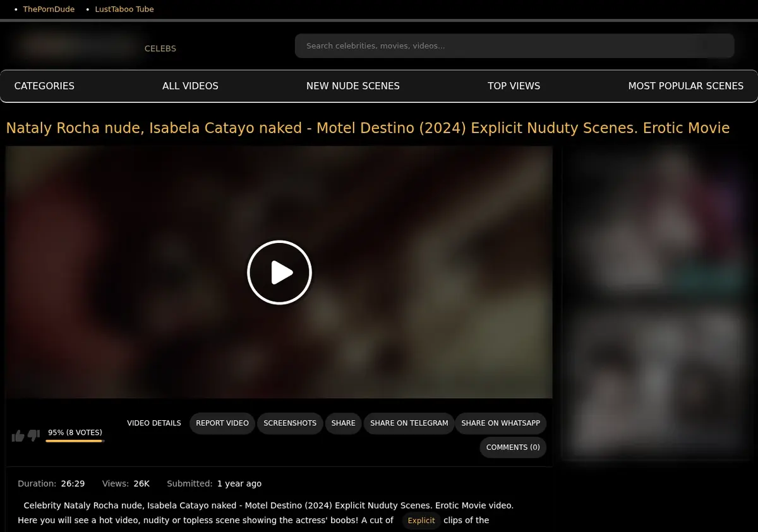This screenshot has width=758, height=532.
Task: Click the video title heading
Action: [368, 128]
